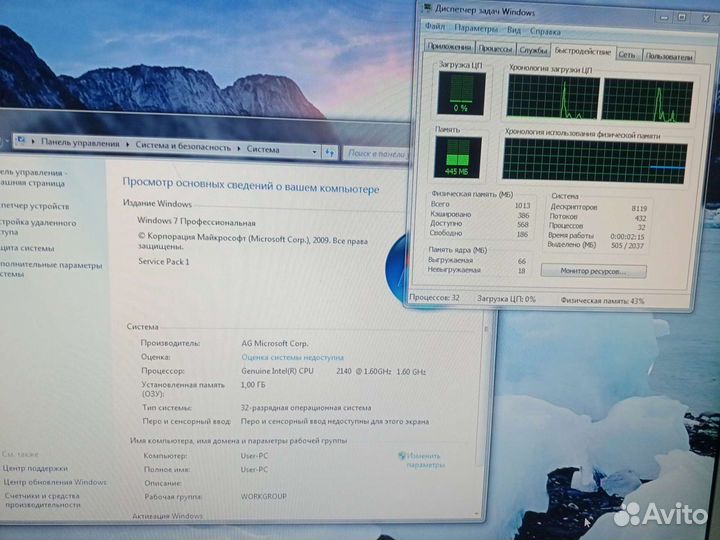This screenshot has width=720, height=540.
Task: Click 32-разрядная операционная система text
Action: point(306,408)
